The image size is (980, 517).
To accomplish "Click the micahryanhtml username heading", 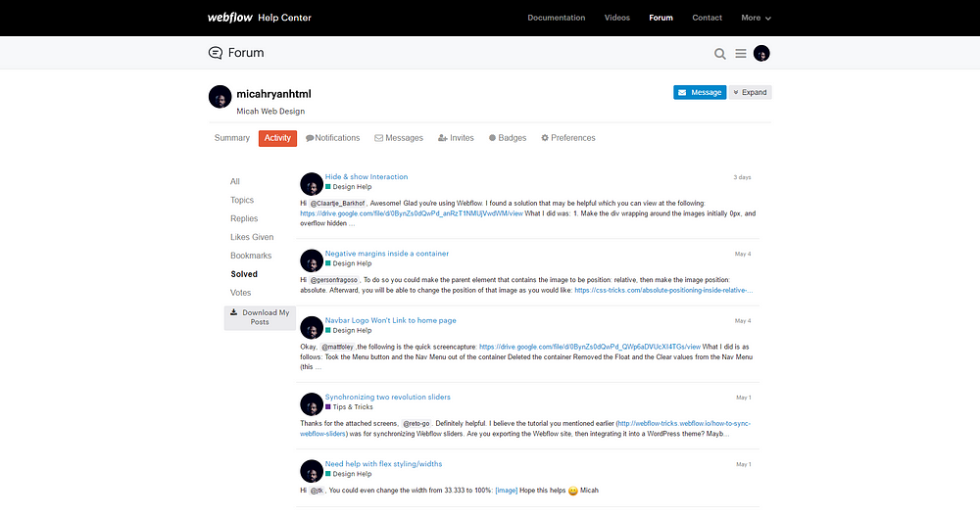I will coord(273,94).
